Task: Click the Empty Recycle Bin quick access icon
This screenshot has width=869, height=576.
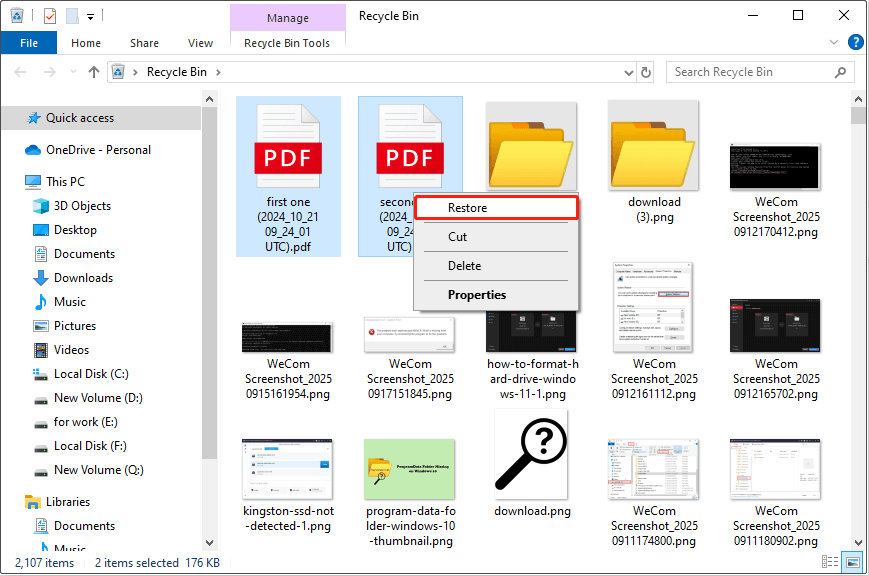Action: [x=16, y=15]
